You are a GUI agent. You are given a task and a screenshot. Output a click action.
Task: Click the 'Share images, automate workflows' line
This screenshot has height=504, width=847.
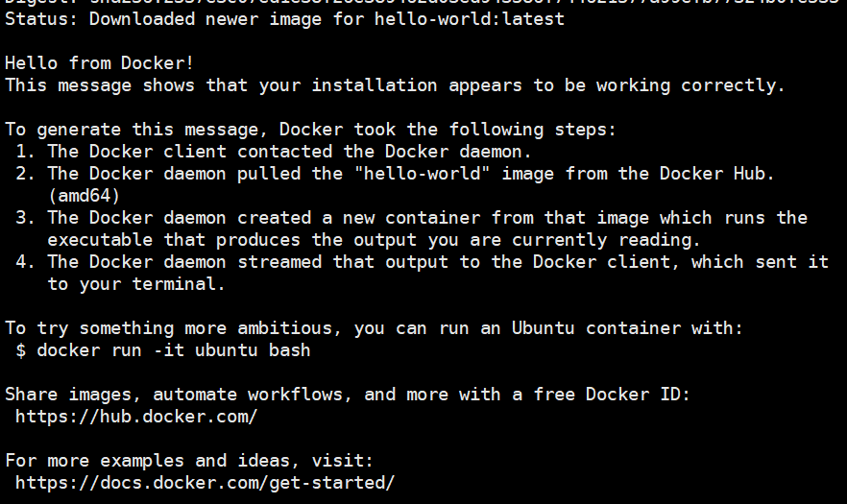348,395
